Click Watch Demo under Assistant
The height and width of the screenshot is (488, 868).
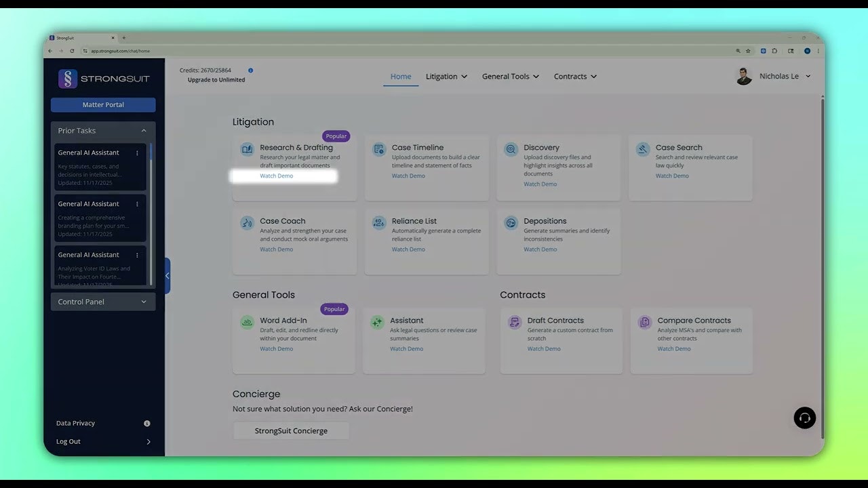click(406, 349)
